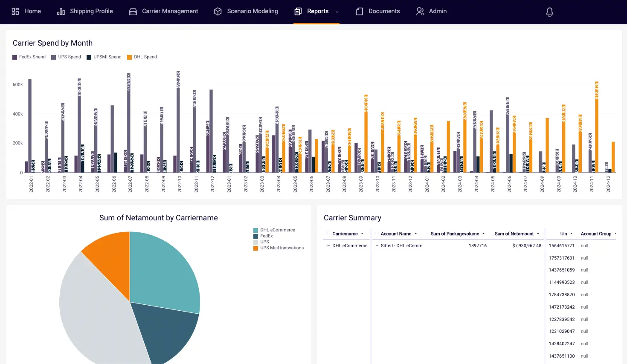This screenshot has width=627, height=364.
Task: Click Uin value 1231029047
Action: [x=561, y=331]
